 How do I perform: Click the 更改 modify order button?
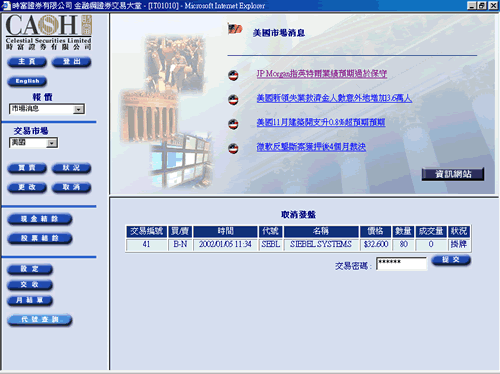click(27, 187)
